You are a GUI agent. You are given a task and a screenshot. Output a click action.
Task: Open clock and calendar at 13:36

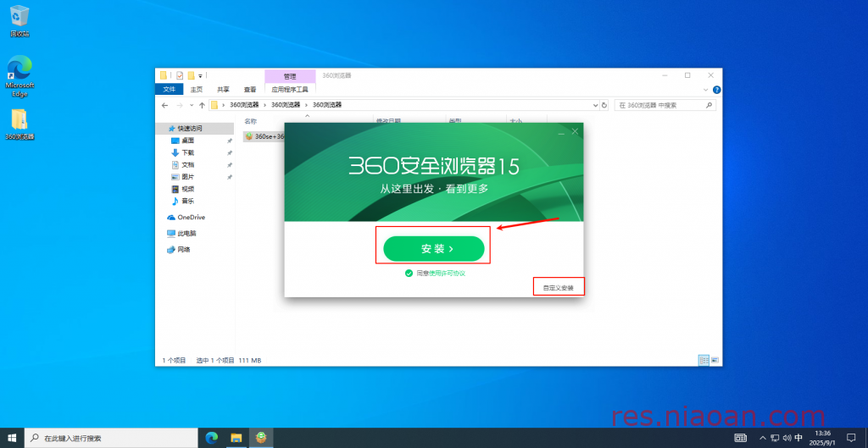[823, 438]
